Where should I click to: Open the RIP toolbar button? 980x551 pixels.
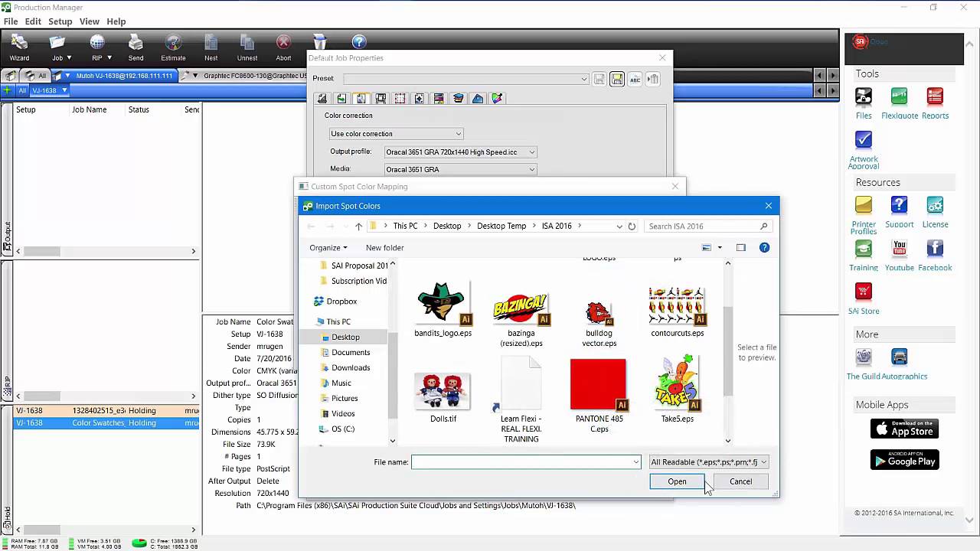(x=98, y=48)
